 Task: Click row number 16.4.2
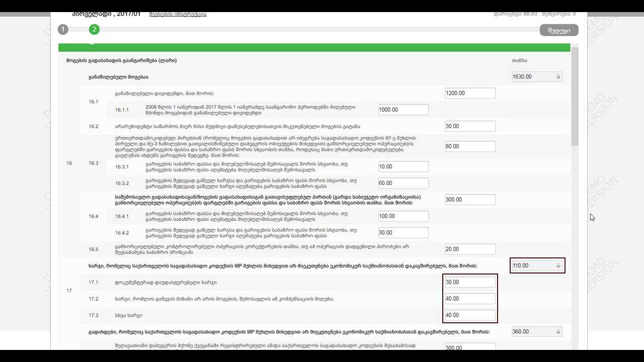tap(122, 233)
